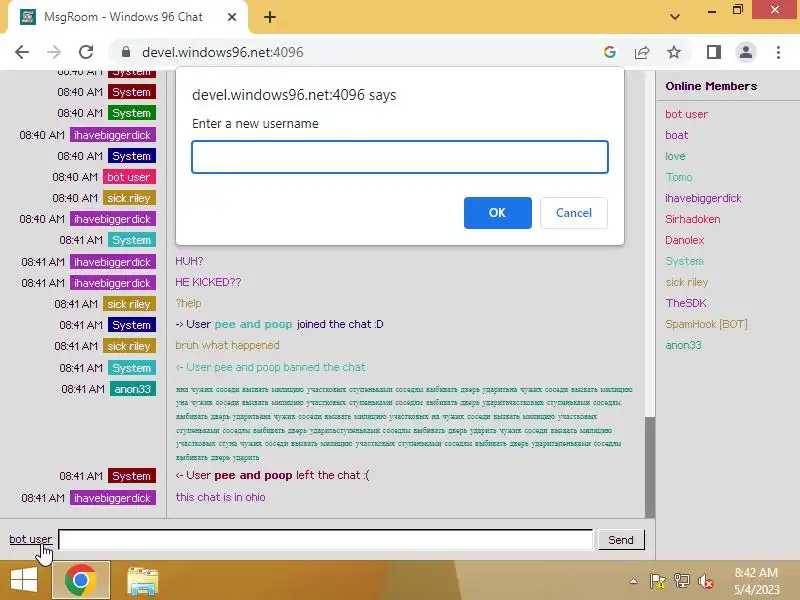Bookmark this page with the star icon
The width and height of the screenshot is (800, 600).
[674, 52]
